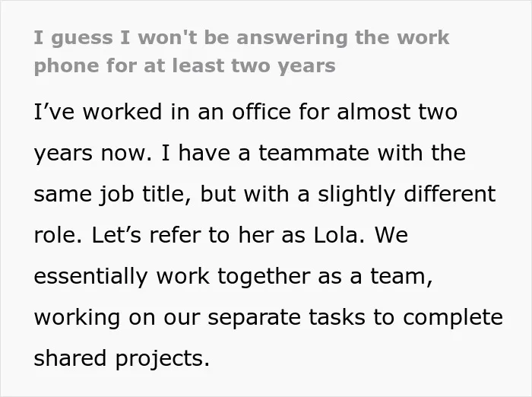Click the word "essentially" in the body

tap(90, 277)
